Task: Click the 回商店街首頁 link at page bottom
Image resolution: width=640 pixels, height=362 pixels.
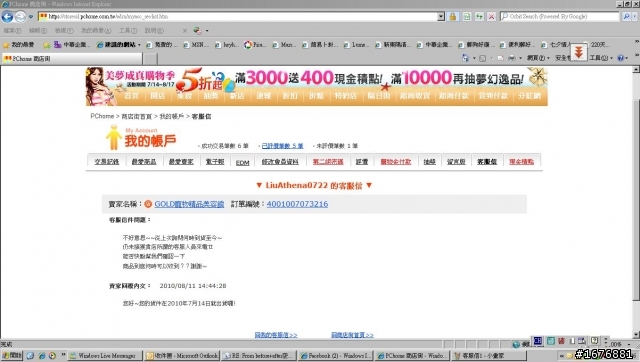Action: (352, 335)
